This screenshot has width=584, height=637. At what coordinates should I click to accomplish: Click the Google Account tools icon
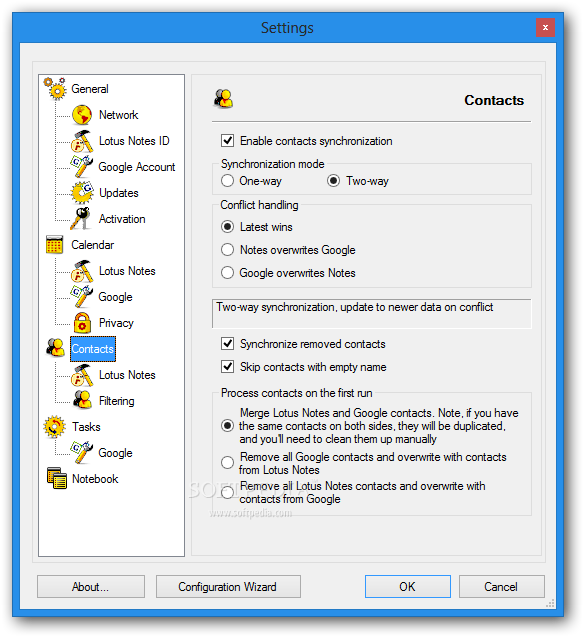click(82, 167)
